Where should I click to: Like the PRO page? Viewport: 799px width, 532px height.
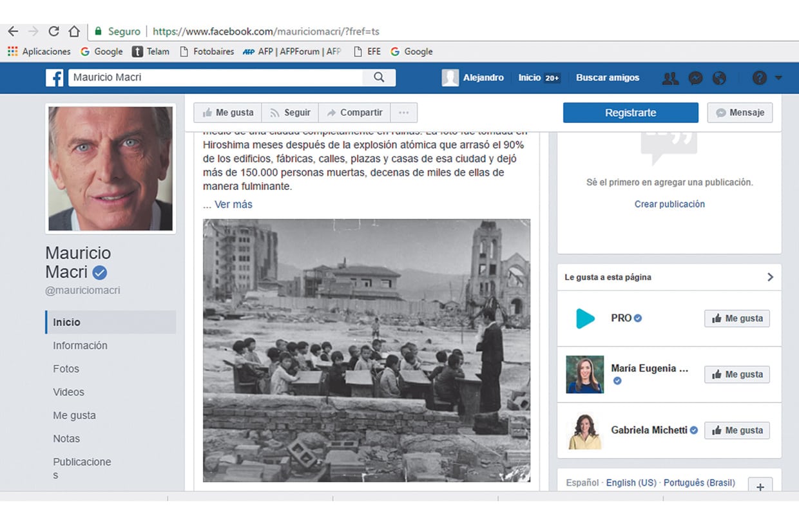click(x=736, y=318)
